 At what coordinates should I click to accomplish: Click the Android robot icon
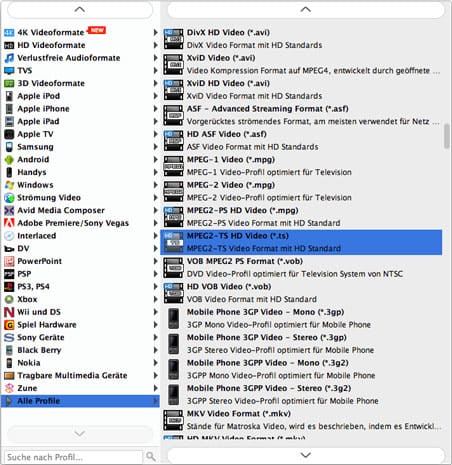pyautogui.click(x=9, y=160)
